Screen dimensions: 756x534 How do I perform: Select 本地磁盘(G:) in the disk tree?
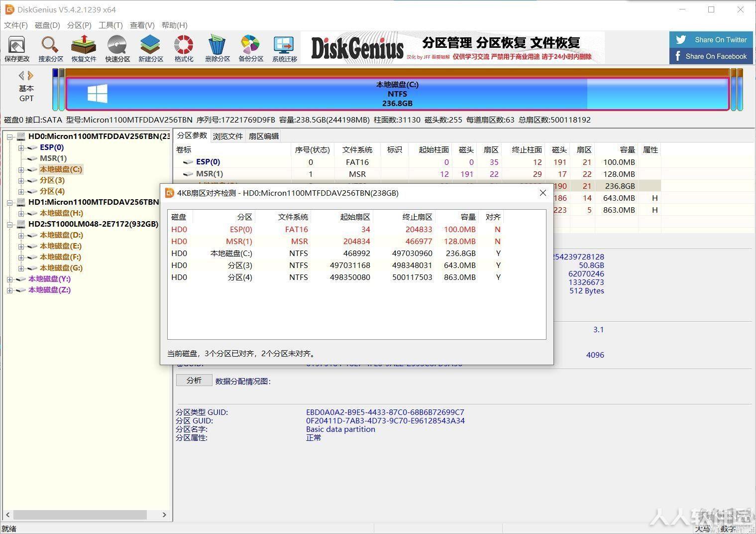tap(61, 268)
